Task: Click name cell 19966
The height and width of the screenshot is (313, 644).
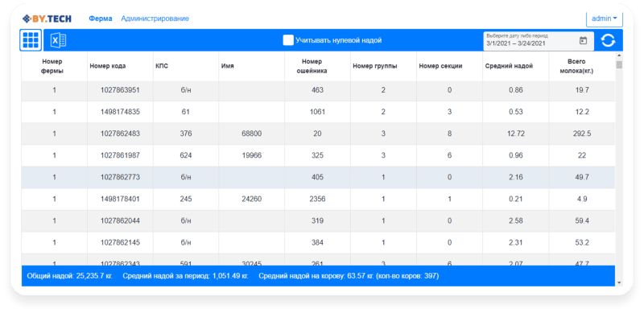Action: (x=252, y=155)
